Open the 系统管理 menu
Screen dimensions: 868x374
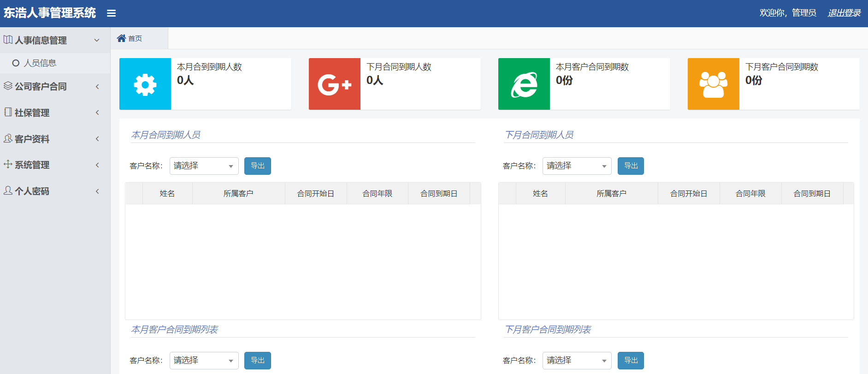(55, 165)
